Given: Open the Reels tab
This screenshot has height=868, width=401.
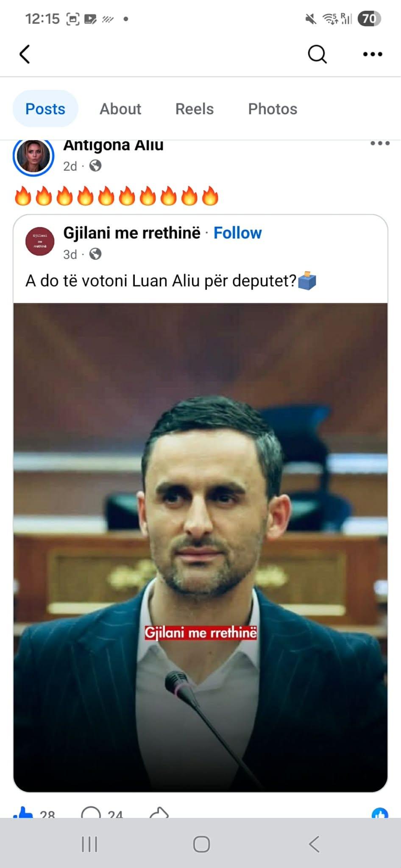Looking at the screenshot, I should click(x=195, y=109).
